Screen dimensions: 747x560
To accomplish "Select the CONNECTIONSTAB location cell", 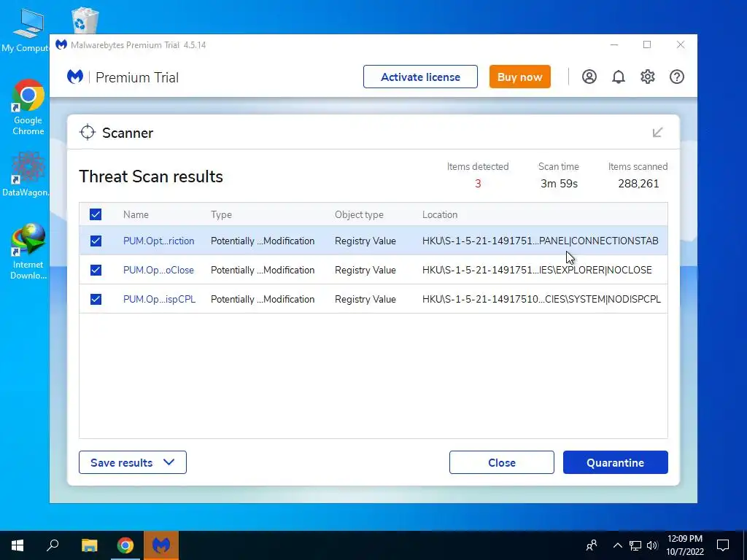I will click(x=541, y=241).
